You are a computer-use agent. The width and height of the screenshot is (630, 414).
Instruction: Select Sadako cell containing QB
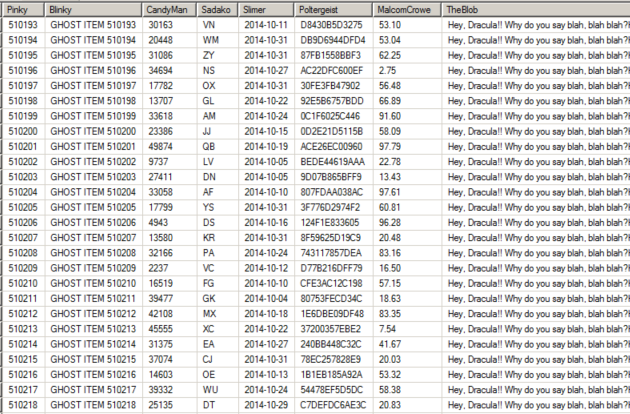click(x=218, y=147)
